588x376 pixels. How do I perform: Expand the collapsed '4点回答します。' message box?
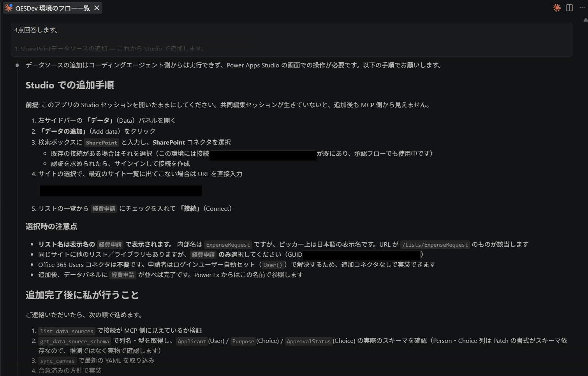292,39
